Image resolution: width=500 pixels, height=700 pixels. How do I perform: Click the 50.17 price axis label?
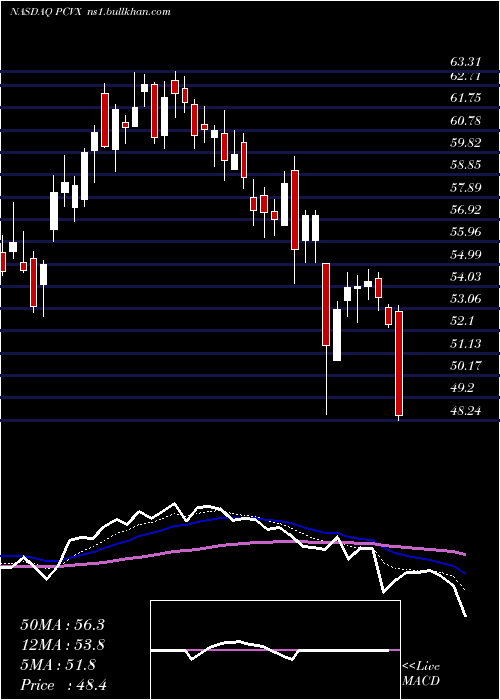coord(466,366)
